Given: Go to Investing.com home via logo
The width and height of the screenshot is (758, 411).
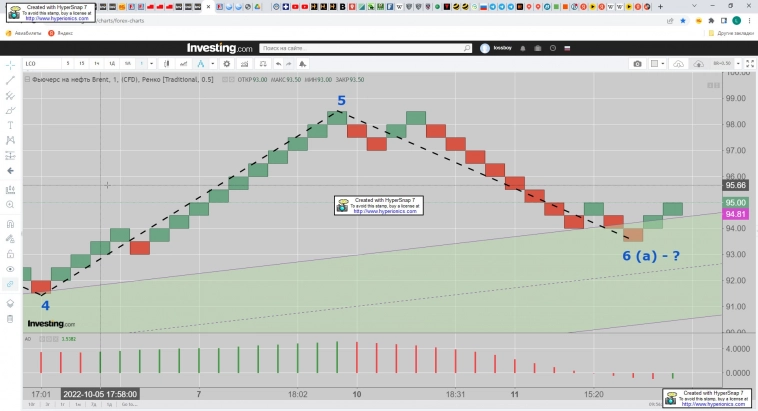Looking at the screenshot, I should point(219,48).
